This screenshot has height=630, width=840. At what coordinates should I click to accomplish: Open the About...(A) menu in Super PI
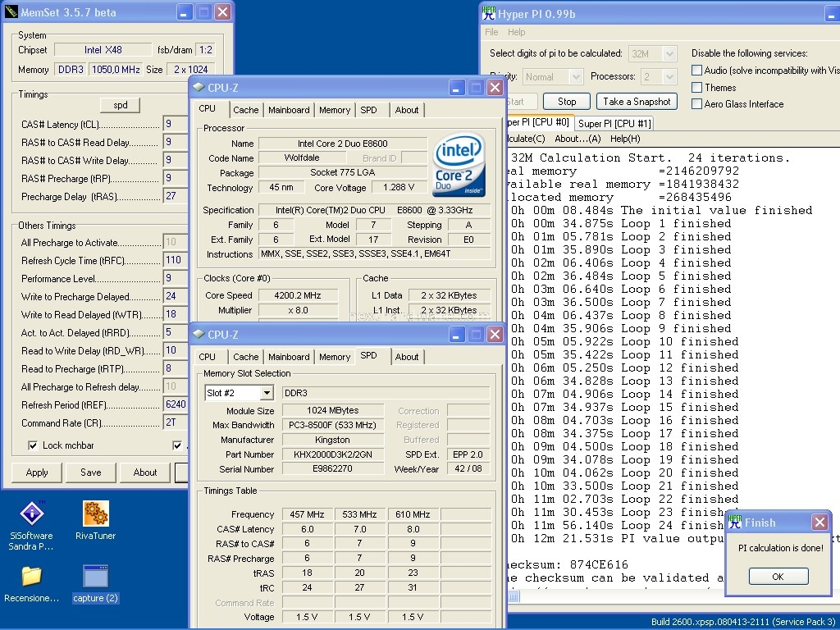pyautogui.click(x=577, y=139)
